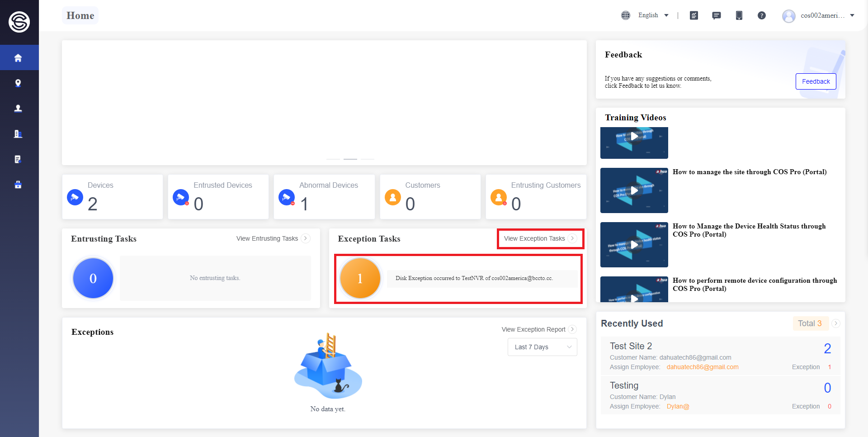Open the help question mark icon
The height and width of the screenshot is (437, 868).
coord(762,15)
